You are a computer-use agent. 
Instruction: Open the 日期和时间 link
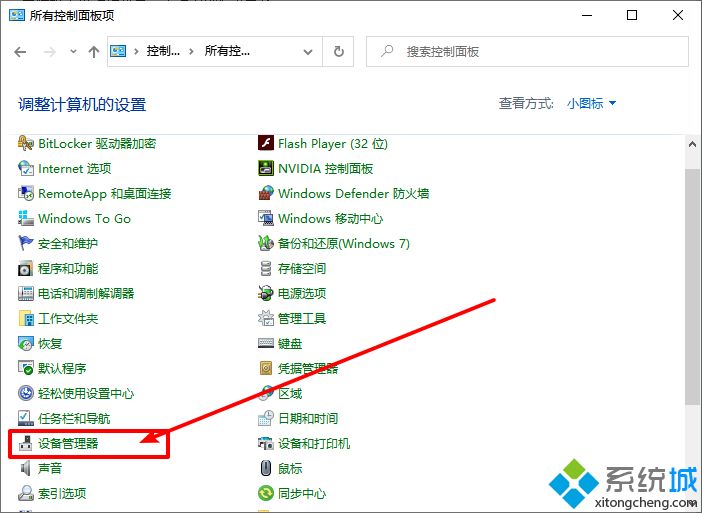pos(308,419)
